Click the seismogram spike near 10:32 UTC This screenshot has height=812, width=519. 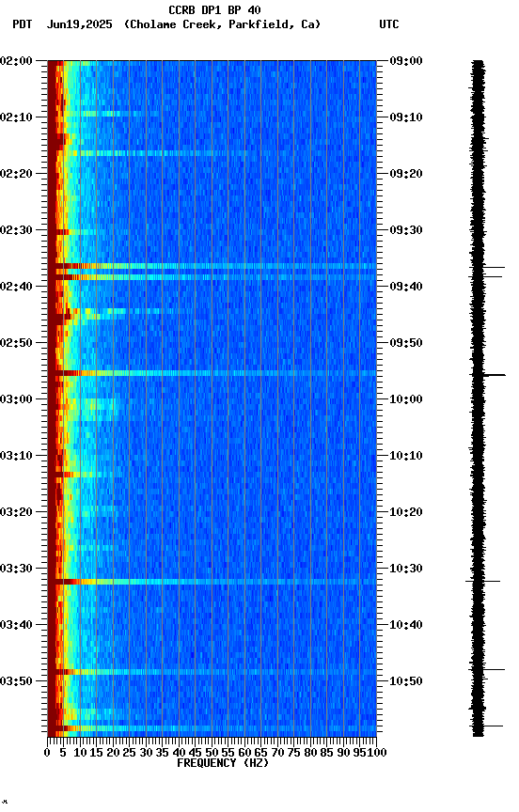[x=483, y=582]
